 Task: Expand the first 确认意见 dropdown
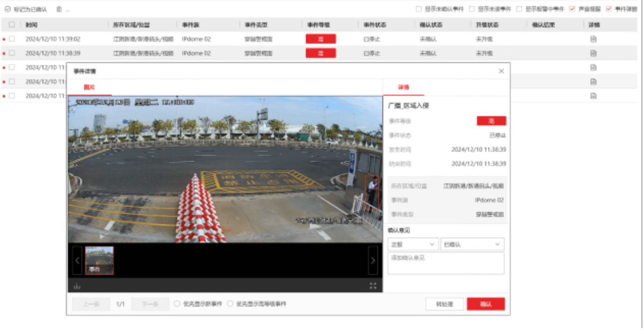(413, 245)
